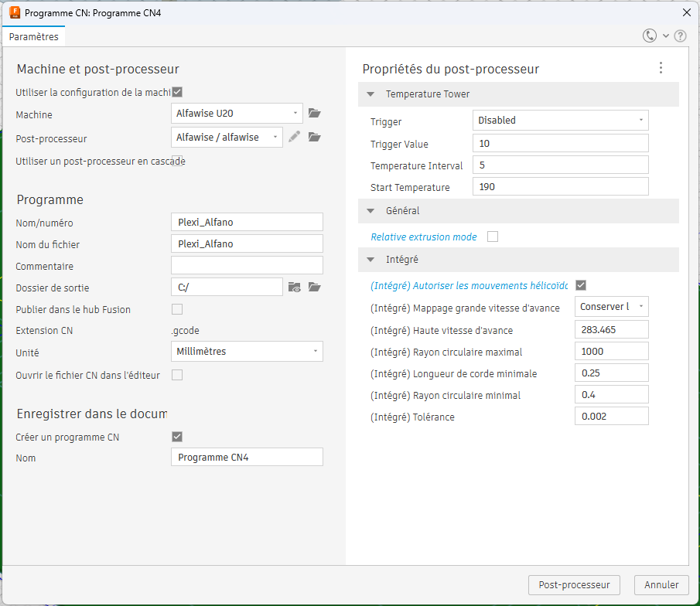Click the phone support icon
700x606 pixels.
(x=650, y=36)
